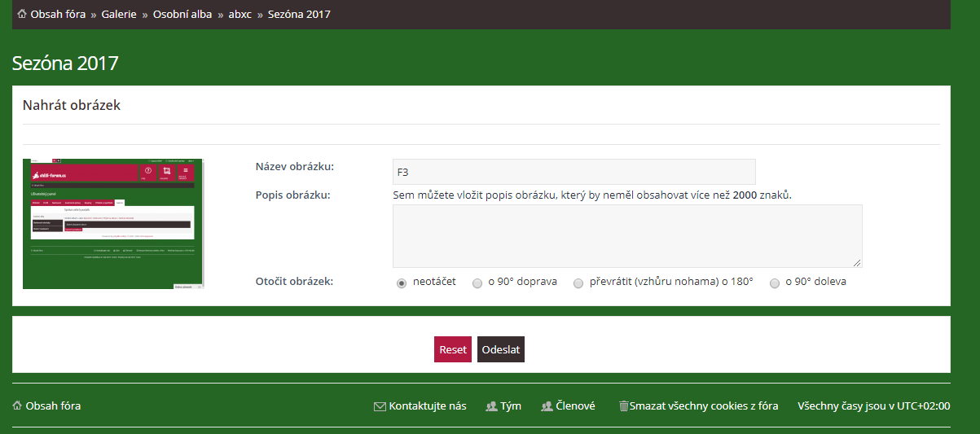
Task: Grab the description text area resize handle
Action: tap(857, 263)
